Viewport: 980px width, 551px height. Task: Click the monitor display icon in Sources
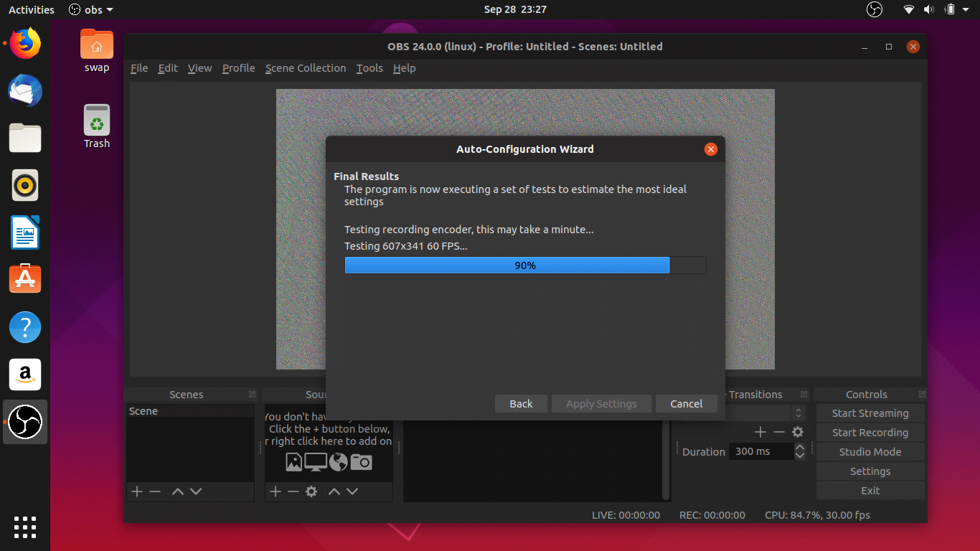tap(316, 462)
